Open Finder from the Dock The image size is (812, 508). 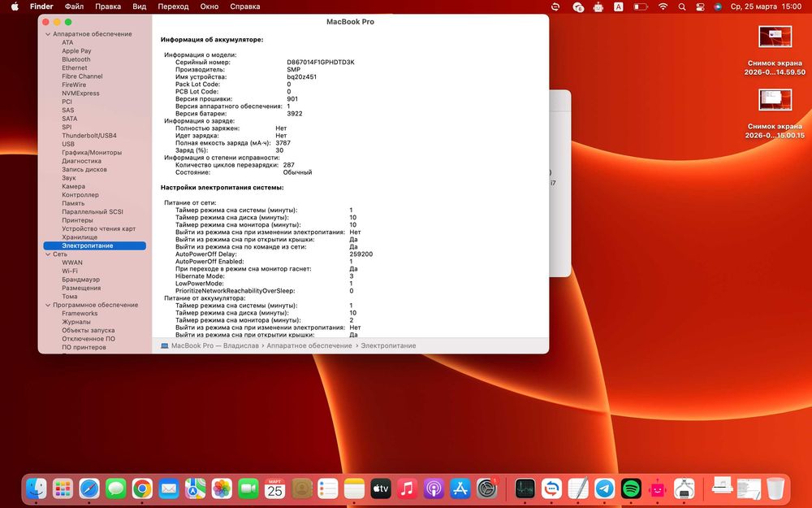click(x=37, y=488)
